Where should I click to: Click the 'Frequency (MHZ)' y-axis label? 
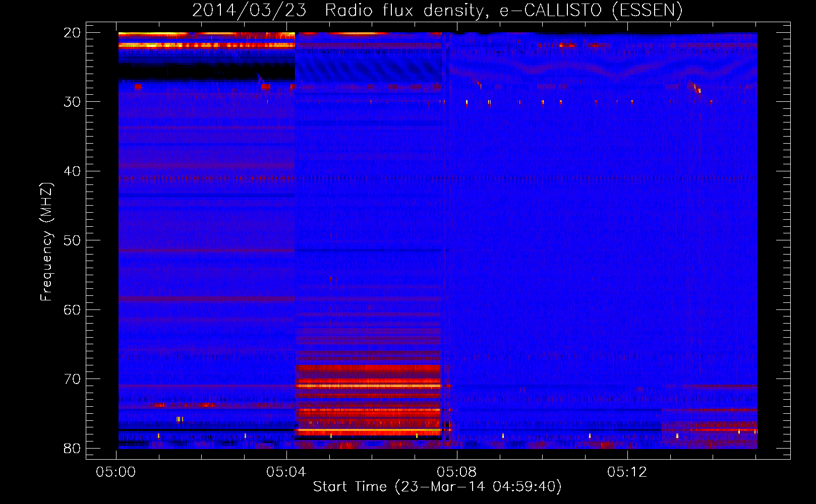point(46,241)
